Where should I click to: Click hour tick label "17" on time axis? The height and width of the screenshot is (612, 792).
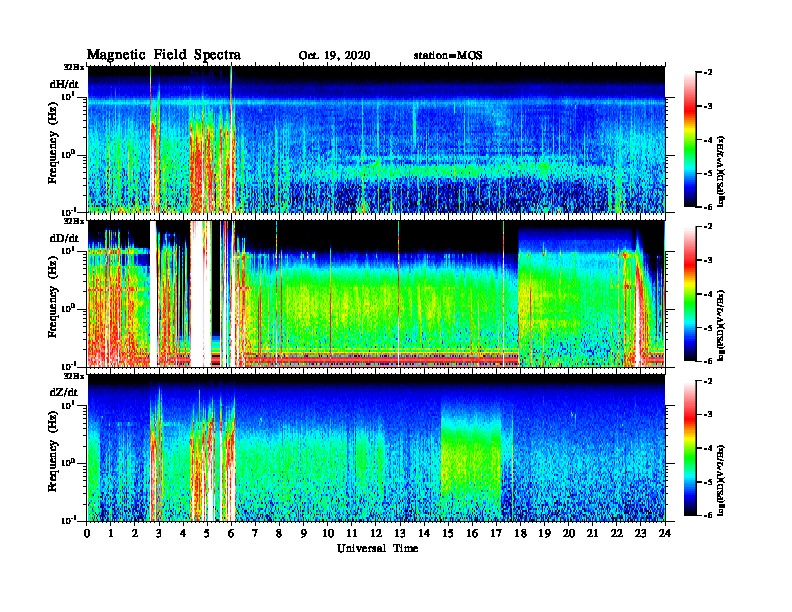coord(497,533)
